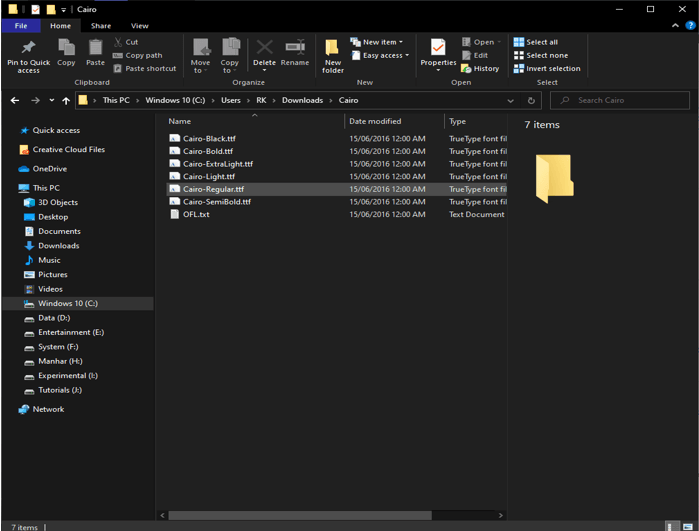Click the Properties icon in ribbon

(x=438, y=47)
